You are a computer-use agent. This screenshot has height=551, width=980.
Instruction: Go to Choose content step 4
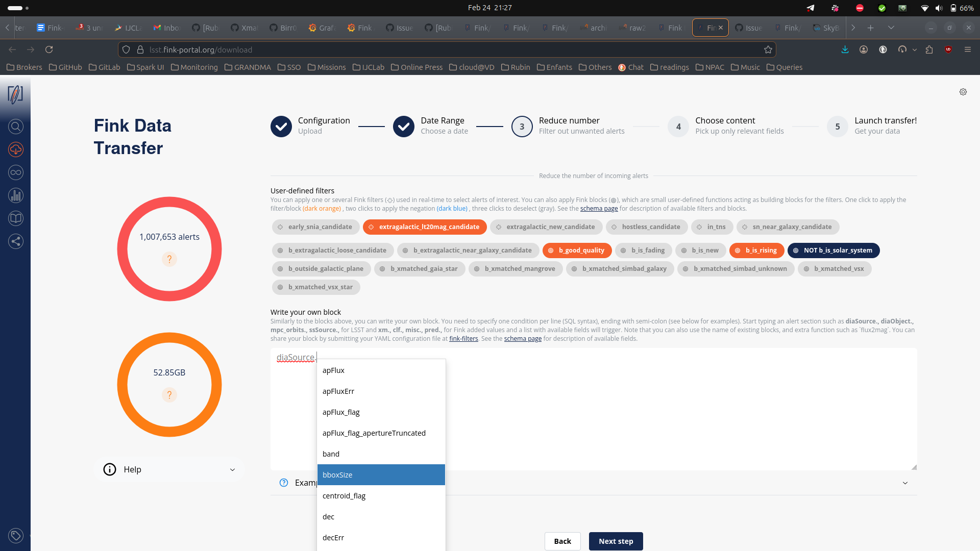678,127
